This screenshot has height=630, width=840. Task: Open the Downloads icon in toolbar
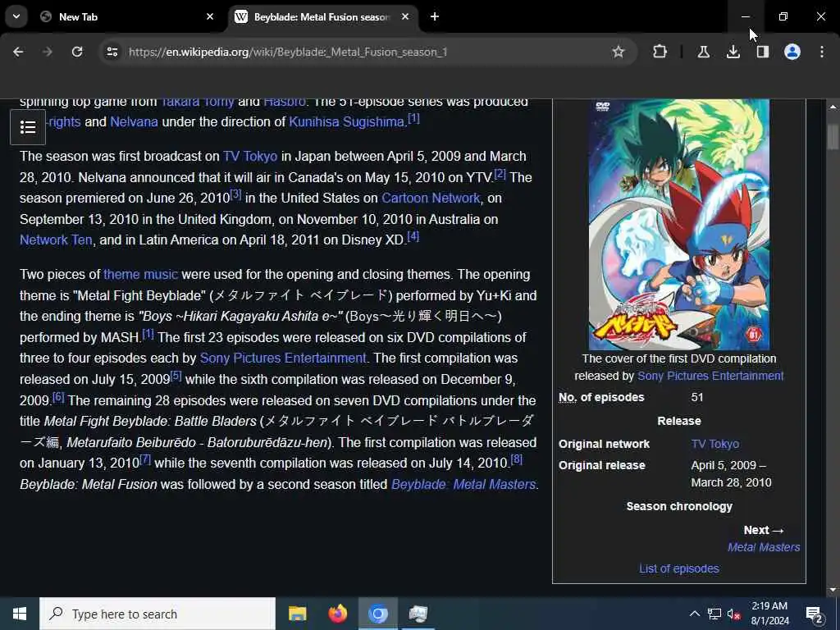(733, 52)
